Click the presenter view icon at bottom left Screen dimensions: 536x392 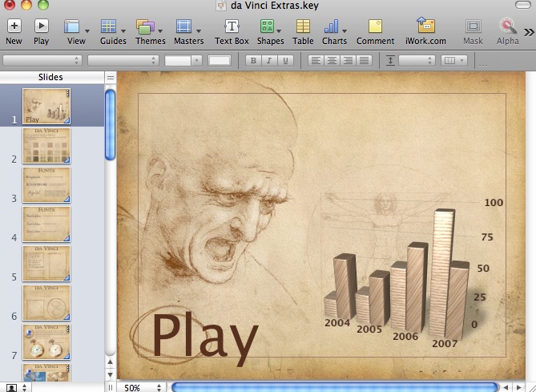coord(12,388)
